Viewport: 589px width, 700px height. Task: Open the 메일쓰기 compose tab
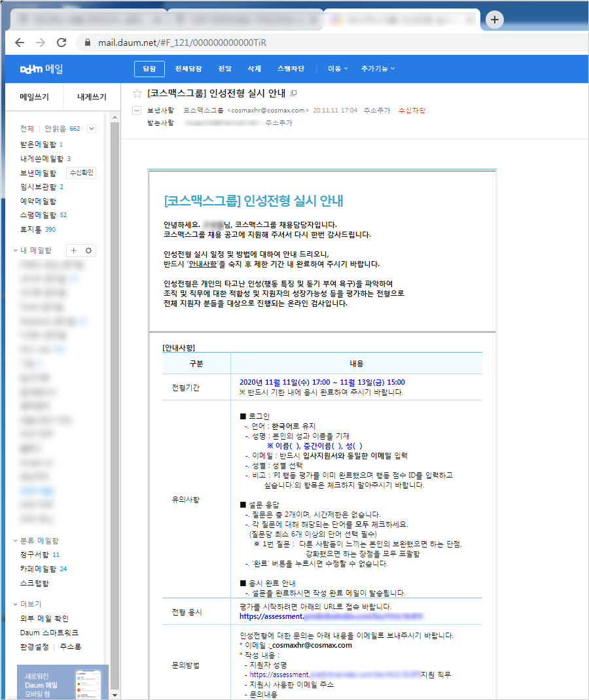coord(35,97)
